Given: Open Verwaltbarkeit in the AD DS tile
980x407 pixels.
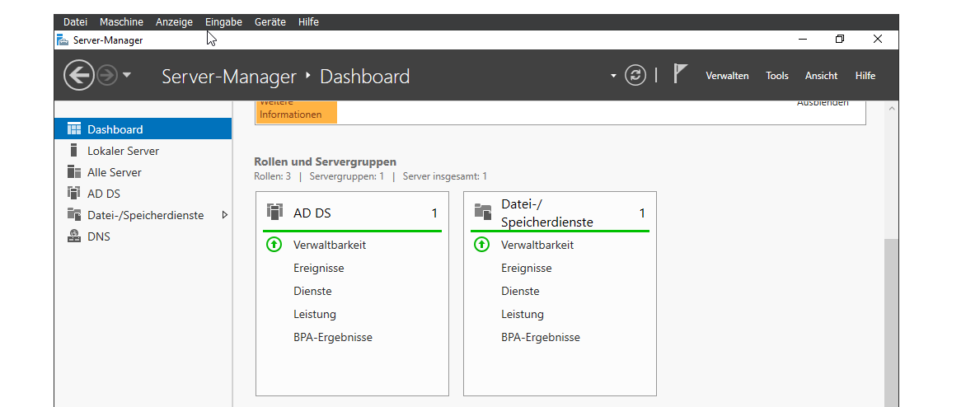Looking at the screenshot, I should tap(330, 245).
